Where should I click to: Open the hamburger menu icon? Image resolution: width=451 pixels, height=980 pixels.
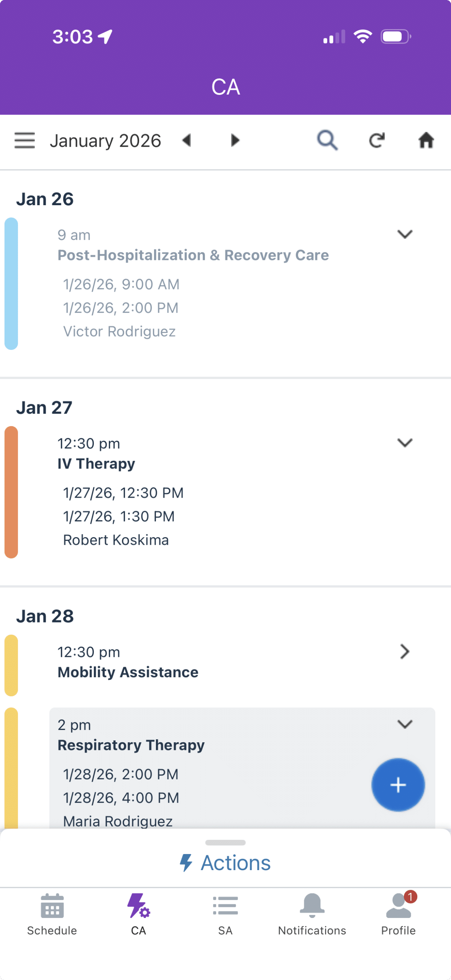pyautogui.click(x=25, y=140)
